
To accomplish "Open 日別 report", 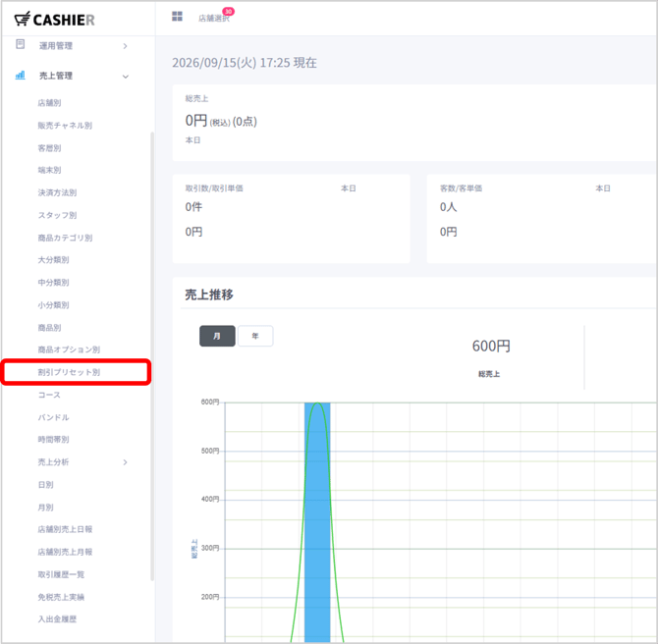I will [x=46, y=485].
